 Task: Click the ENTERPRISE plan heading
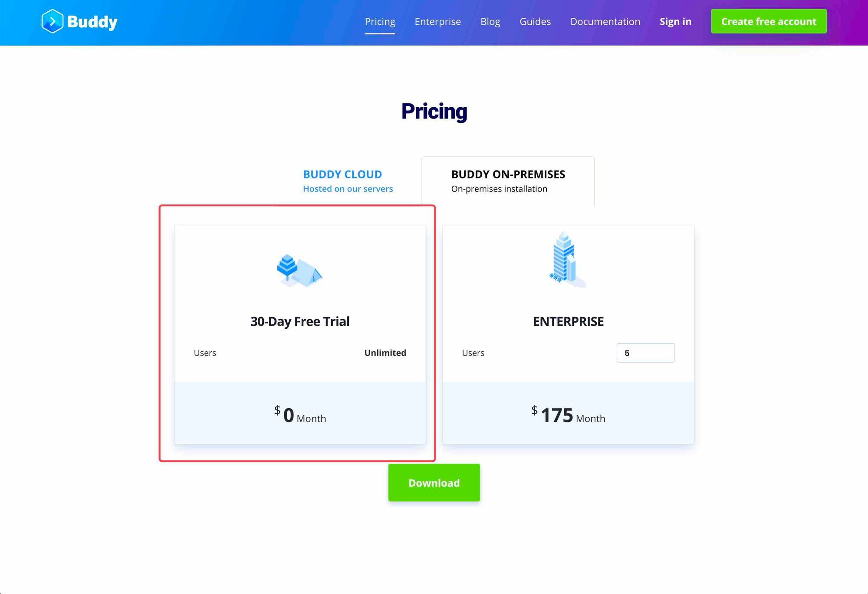(x=568, y=321)
